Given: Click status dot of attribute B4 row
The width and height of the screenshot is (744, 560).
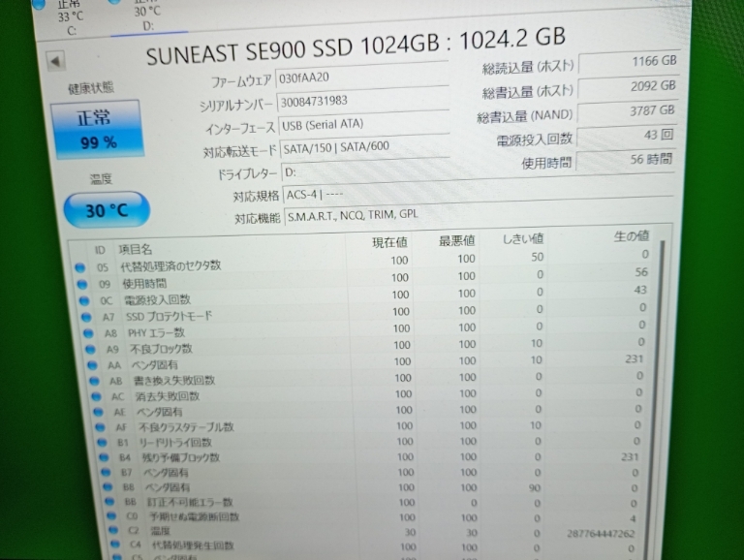Looking at the screenshot, I should [104, 457].
